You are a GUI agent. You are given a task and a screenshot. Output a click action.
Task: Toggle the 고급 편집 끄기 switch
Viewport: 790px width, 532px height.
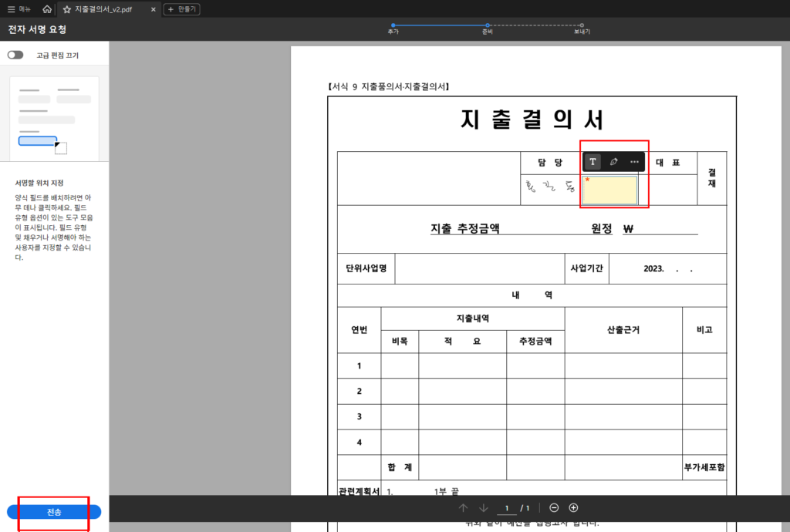(15, 55)
